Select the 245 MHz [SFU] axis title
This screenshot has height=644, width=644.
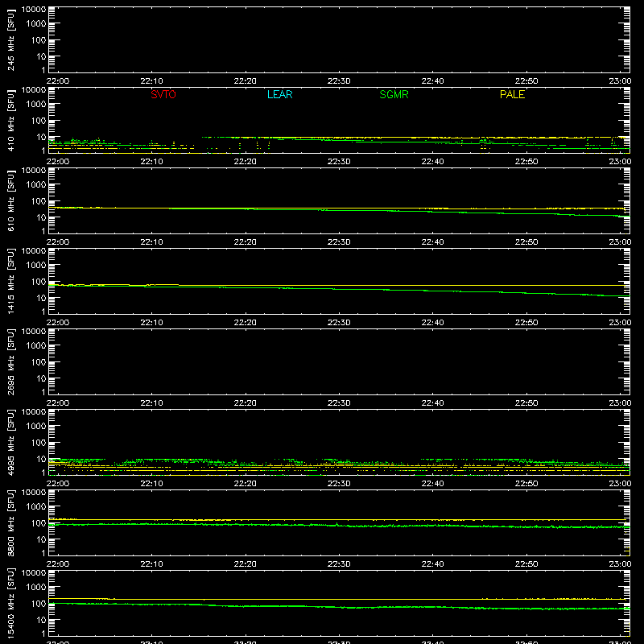10,39
